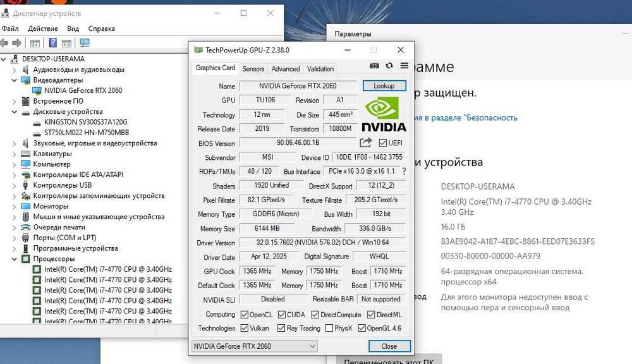The width and height of the screenshot is (632, 364).
Task: Open the Вид menu
Action: point(73,28)
